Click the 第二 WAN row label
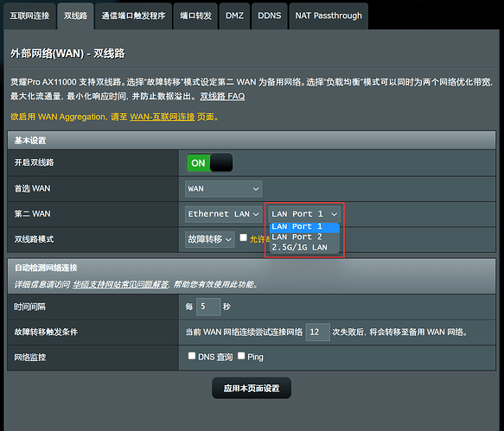Viewport: 504px width, 431px height. (32, 214)
